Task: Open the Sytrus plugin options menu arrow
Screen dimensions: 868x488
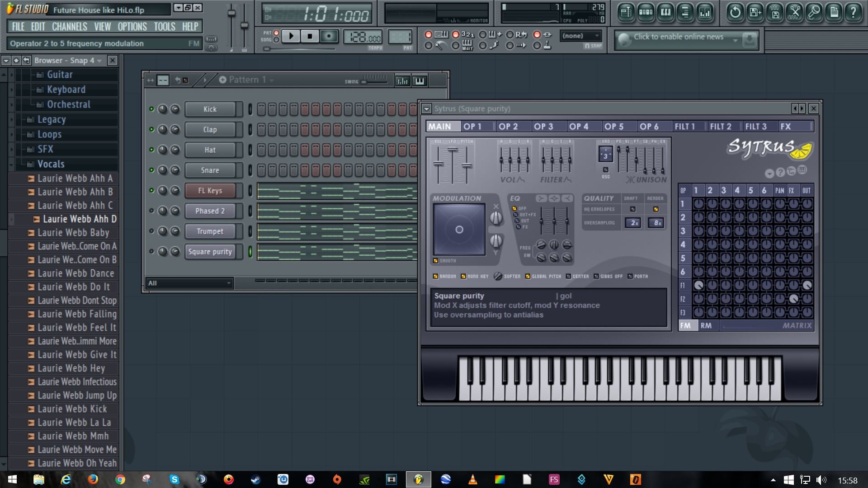Action: coord(426,109)
